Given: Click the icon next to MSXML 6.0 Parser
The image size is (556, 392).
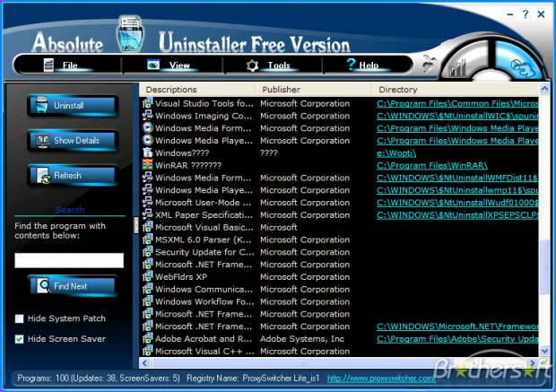Looking at the screenshot, I should pos(147,240).
